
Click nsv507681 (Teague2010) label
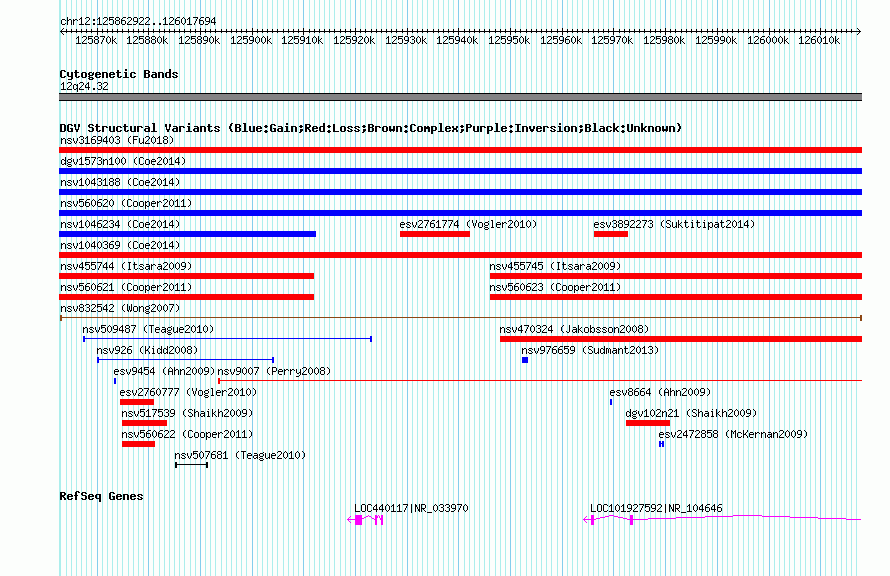pos(240,455)
